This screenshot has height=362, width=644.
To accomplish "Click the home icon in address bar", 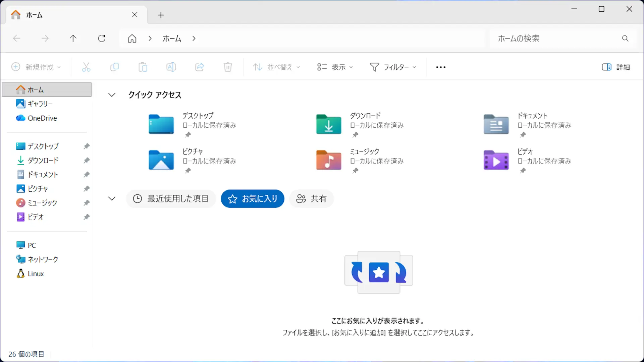I will 132,39.
